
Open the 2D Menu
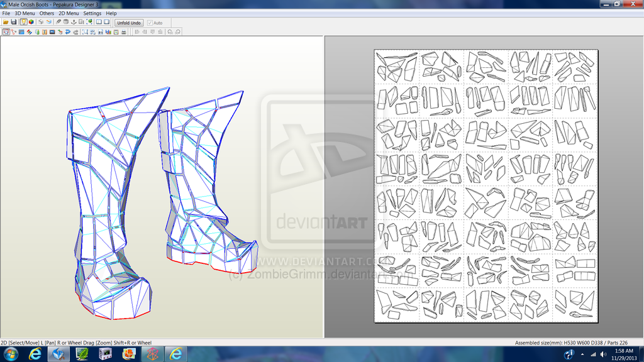click(69, 13)
